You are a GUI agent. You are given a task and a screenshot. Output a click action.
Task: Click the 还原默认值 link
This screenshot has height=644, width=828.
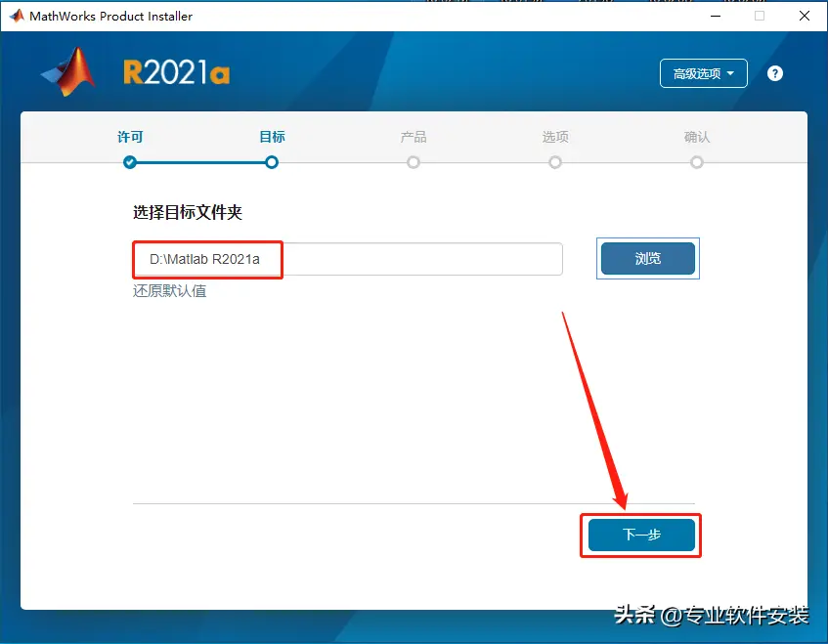[169, 291]
